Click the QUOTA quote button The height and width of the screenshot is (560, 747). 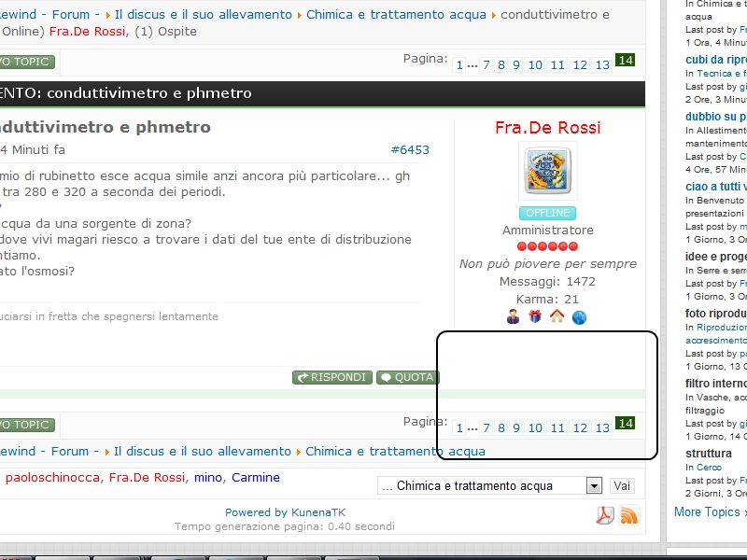click(x=408, y=377)
